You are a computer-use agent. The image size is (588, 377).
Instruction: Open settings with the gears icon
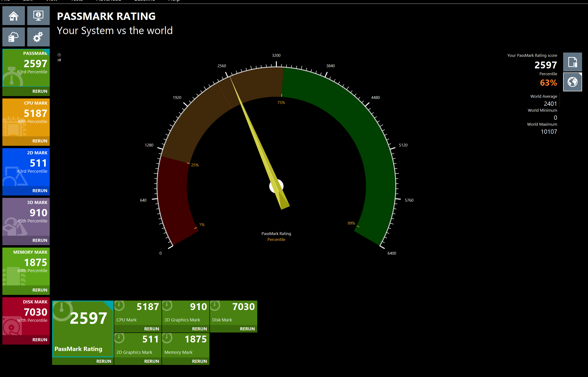38,37
